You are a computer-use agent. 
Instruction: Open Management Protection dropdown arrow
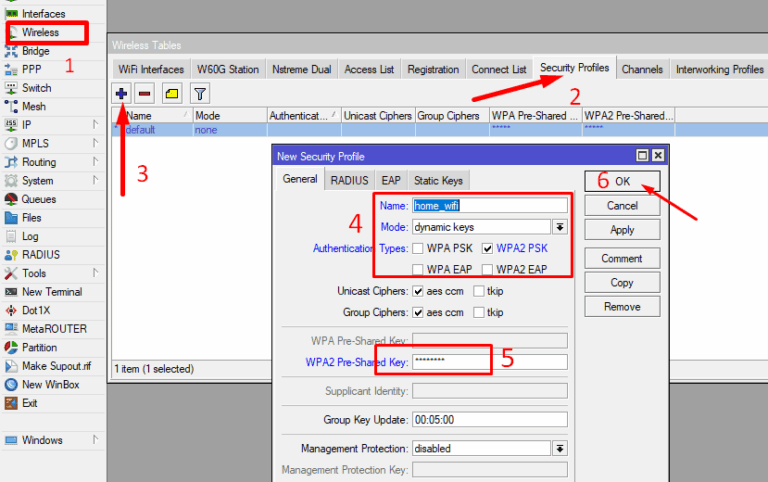[560, 448]
